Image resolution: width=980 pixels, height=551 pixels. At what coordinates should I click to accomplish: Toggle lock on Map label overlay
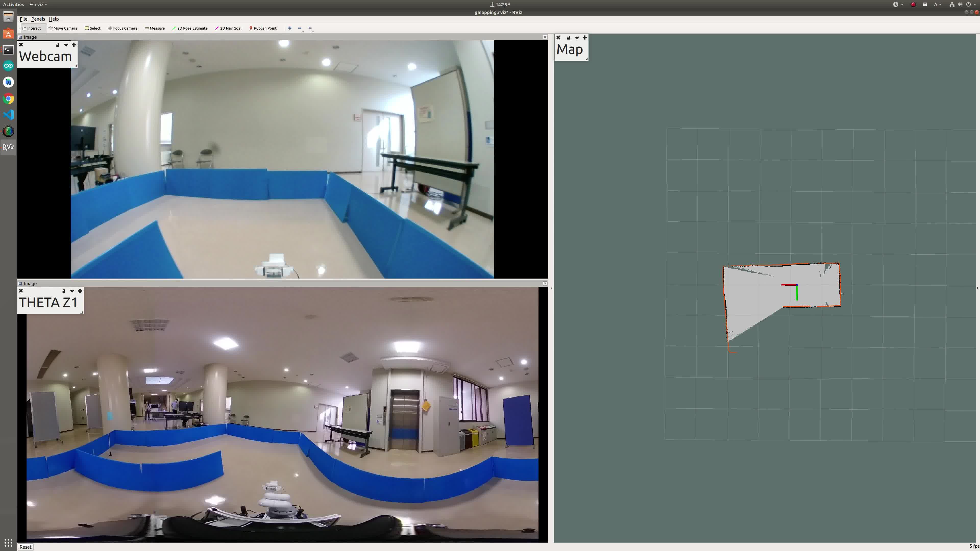tap(568, 38)
